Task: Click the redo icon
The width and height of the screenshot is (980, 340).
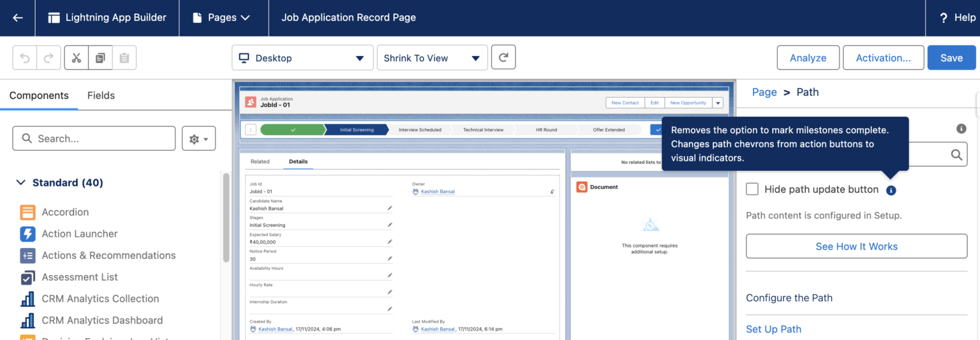Action: pos(48,58)
